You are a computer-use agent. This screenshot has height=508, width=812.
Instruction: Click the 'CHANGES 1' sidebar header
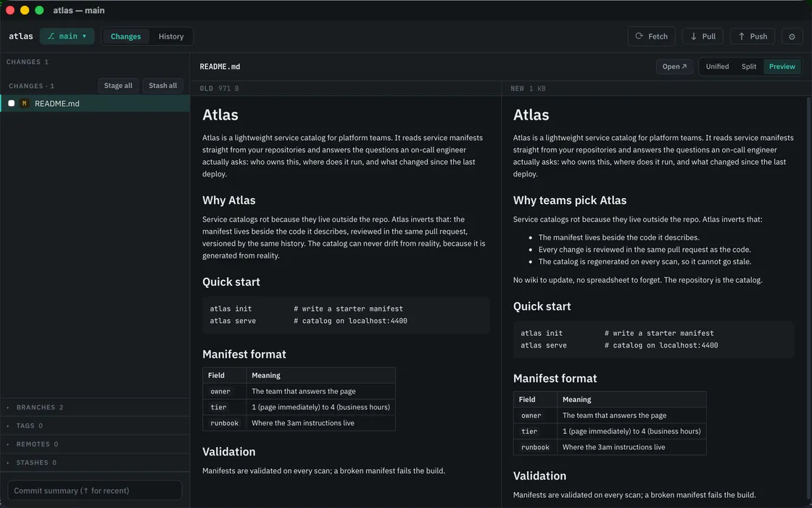[x=28, y=62]
